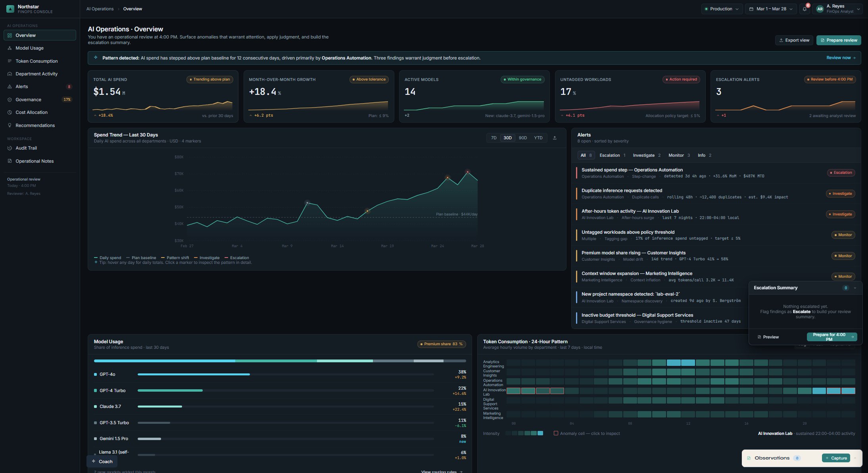Select the 90D range toggle
The height and width of the screenshot is (473, 868).
pyautogui.click(x=523, y=138)
